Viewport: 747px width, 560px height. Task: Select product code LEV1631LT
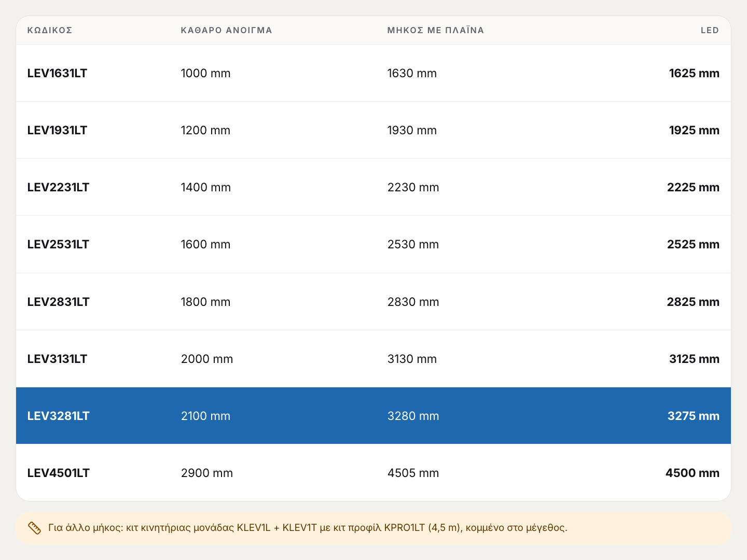57,73
